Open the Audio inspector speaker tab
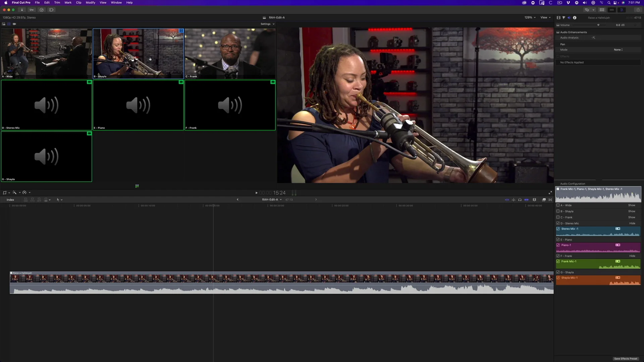Image resolution: width=644 pixels, height=362 pixels. pyautogui.click(x=569, y=18)
